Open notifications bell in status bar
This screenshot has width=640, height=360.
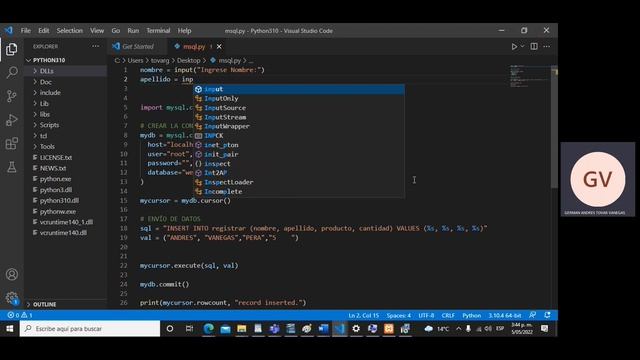pos(547,315)
